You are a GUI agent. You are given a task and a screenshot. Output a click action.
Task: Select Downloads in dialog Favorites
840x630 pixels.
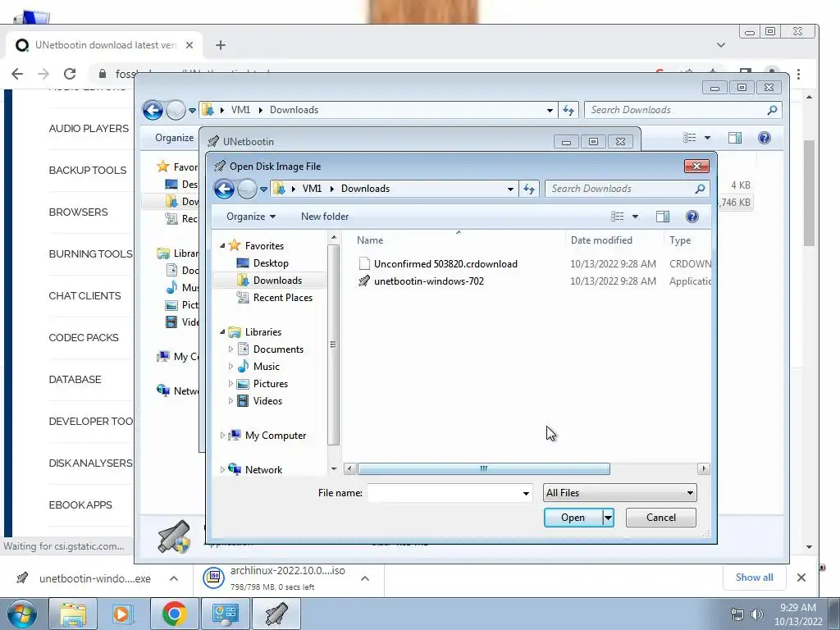(x=277, y=281)
